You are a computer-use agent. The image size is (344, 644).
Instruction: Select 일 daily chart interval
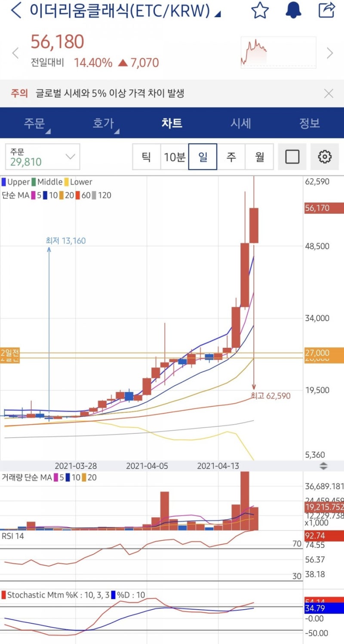[203, 157]
